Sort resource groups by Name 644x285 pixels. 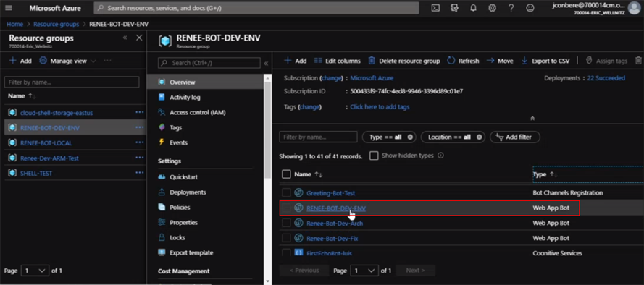click(x=22, y=95)
